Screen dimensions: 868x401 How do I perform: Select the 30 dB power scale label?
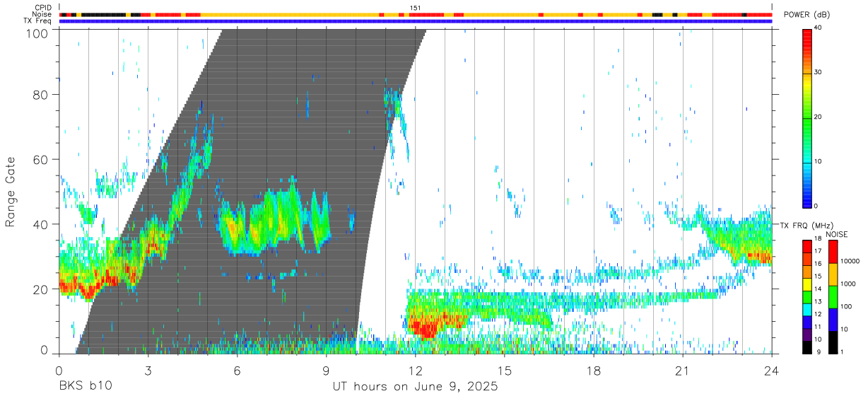pos(819,72)
